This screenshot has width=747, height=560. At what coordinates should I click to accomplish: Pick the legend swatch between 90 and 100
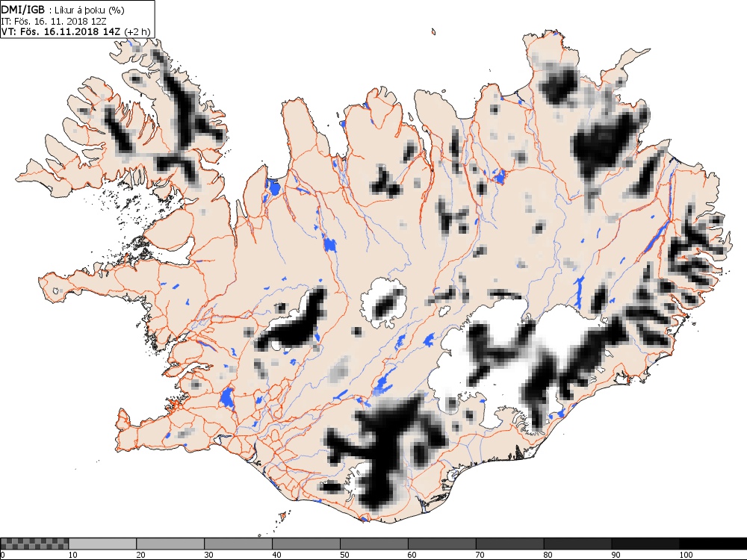645,544
